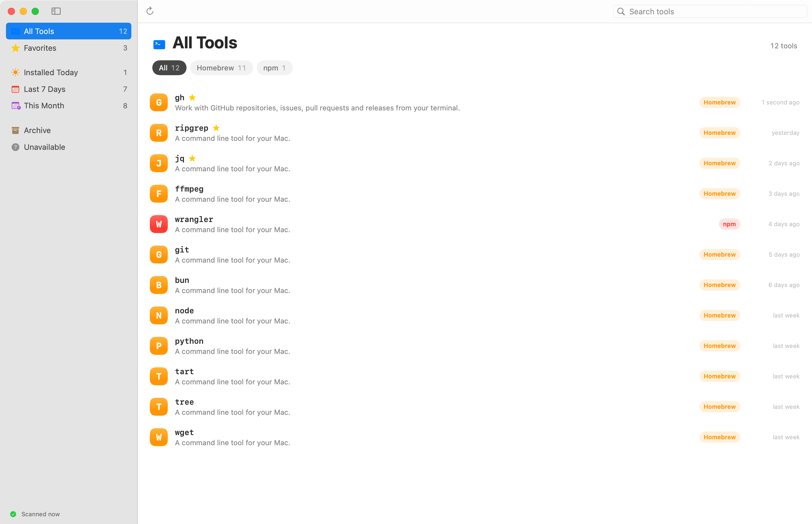Viewport: 812px width, 524px height.
Task: Click the npm badge on wrangler row
Action: [729, 224]
